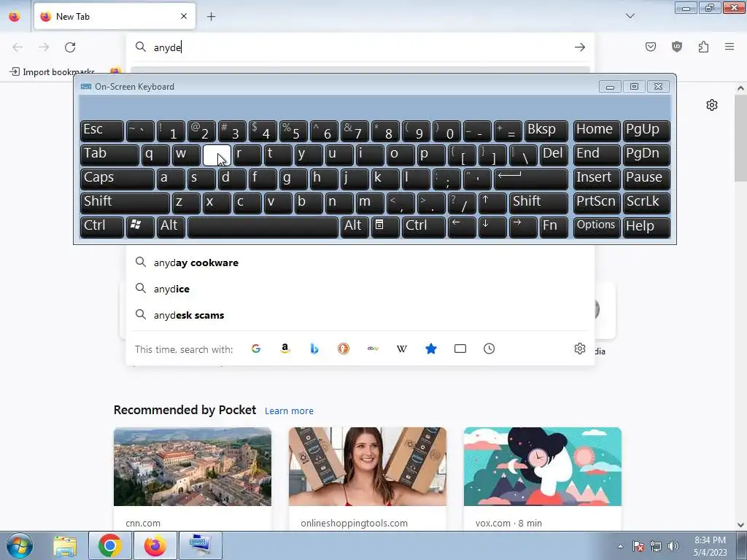Open the volume speaker tray icon
This screenshot has width=747, height=560.
click(673, 546)
